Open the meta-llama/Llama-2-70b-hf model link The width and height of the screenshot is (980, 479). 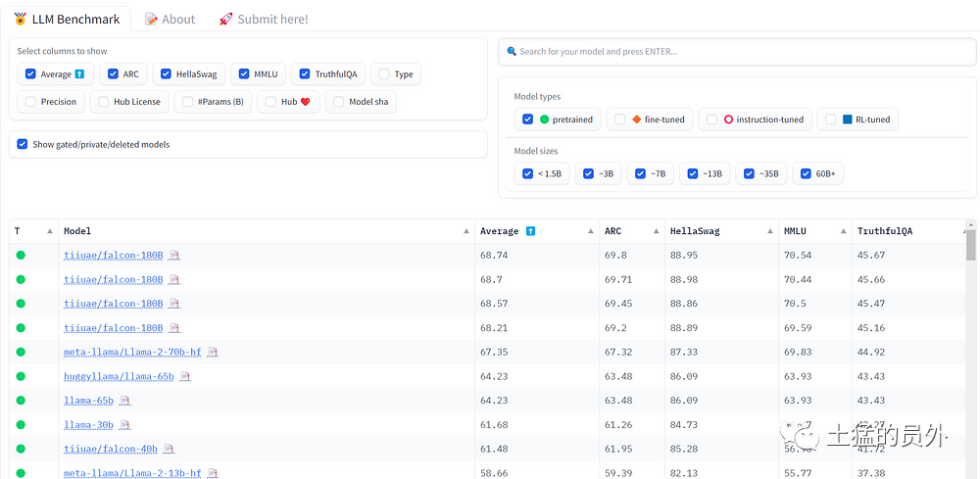click(132, 352)
